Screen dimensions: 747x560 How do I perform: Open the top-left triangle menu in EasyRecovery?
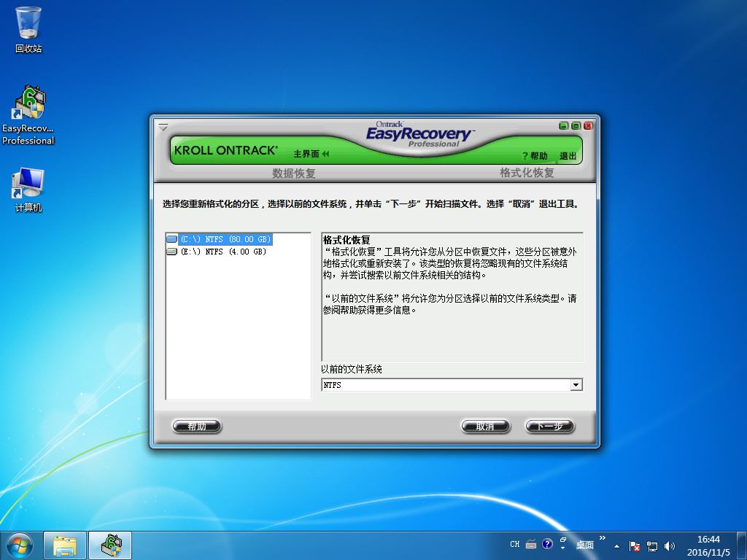click(163, 128)
